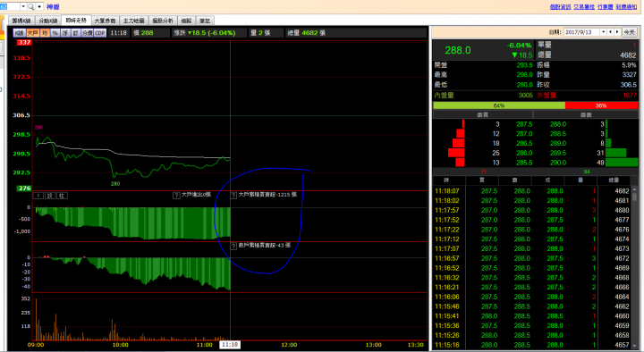Image resolution: width=644 pixels, height=352 pixels.
Task: Click the 設 settings box in sub-chart toolbar
Action: pos(50,196)
